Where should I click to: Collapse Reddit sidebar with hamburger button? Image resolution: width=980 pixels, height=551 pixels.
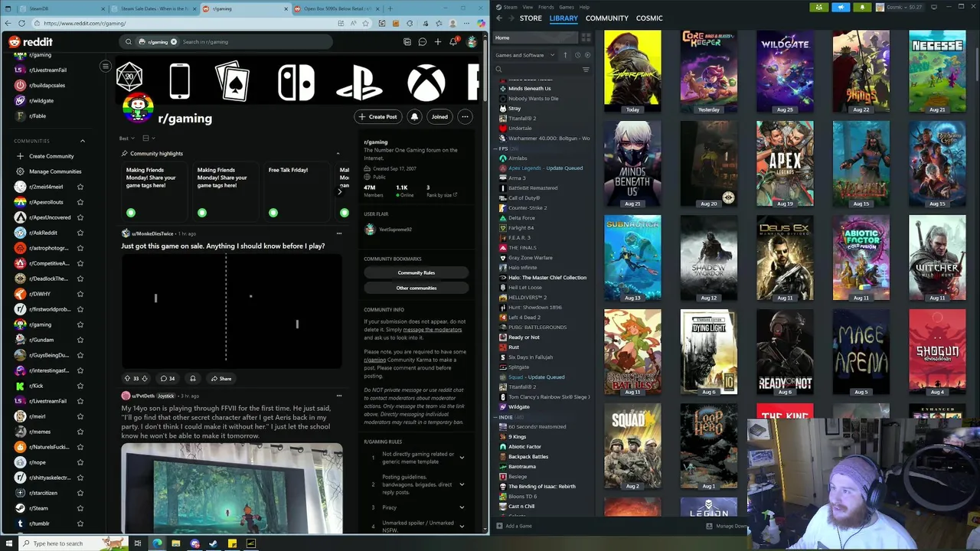pyautogui.click(x=106, y=67)
